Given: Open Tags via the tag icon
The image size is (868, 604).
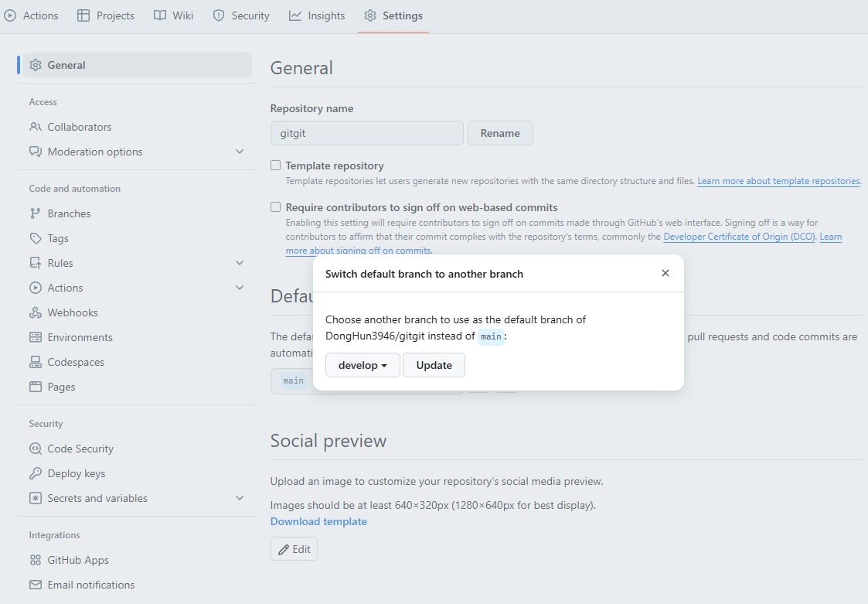Looking at the screenshot, I should pos(36,238).
